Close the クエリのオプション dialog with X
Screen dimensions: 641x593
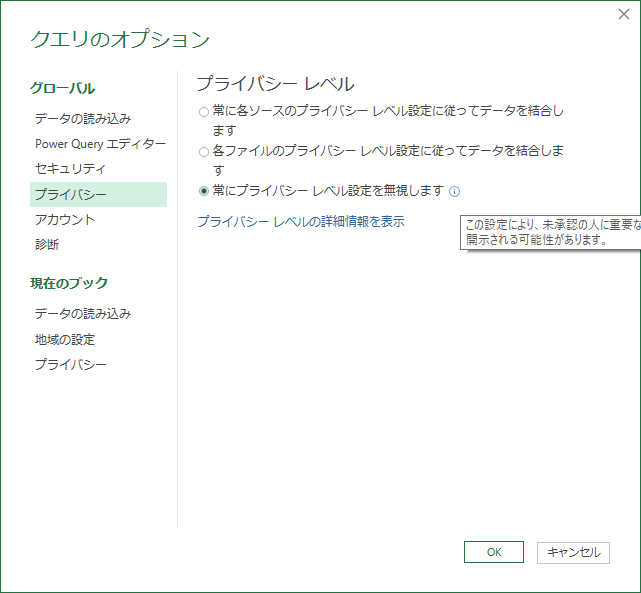(623, 14)
